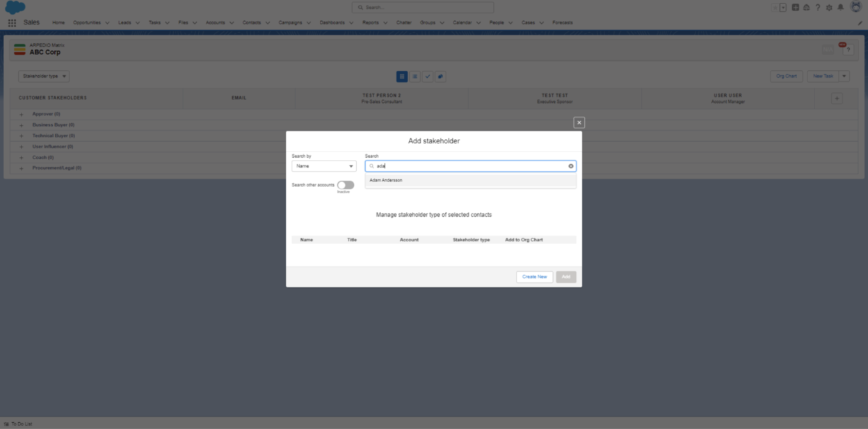Open the Tasks tab
The image size is (868, 429).
[154, 23]
